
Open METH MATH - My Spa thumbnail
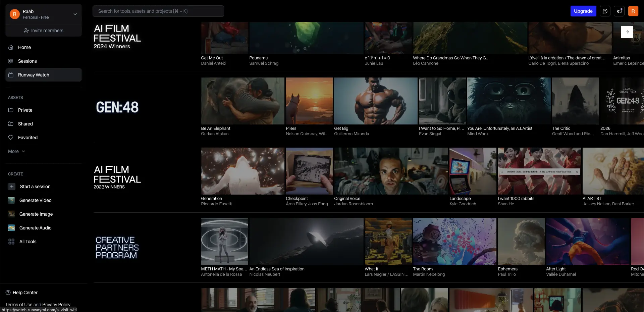(225, 242)
